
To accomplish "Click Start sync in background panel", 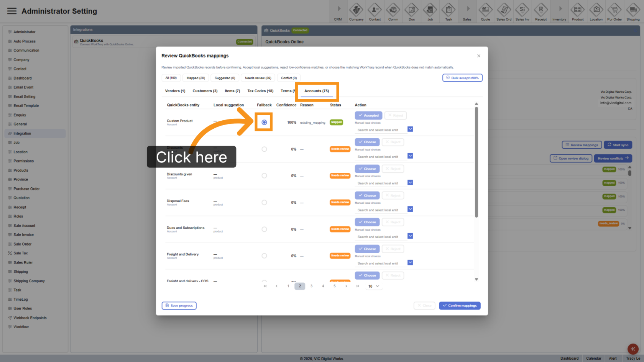I will coord(618,145).
